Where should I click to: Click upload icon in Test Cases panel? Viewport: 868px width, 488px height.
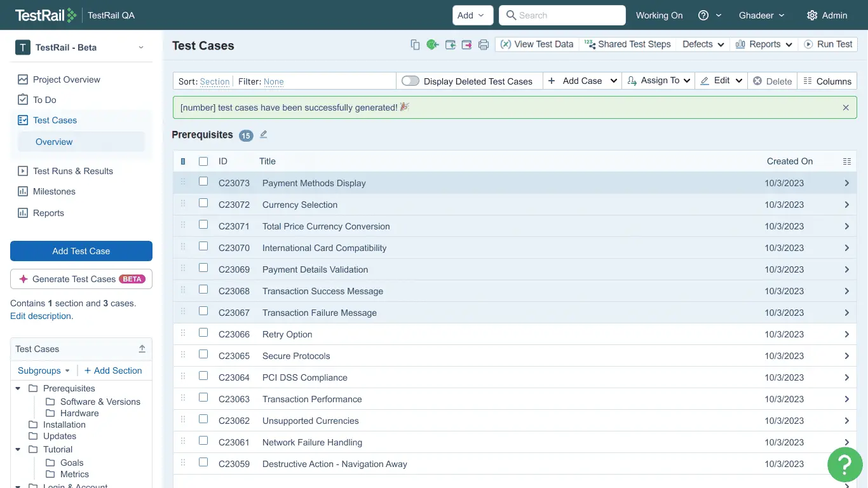[142, 349]
